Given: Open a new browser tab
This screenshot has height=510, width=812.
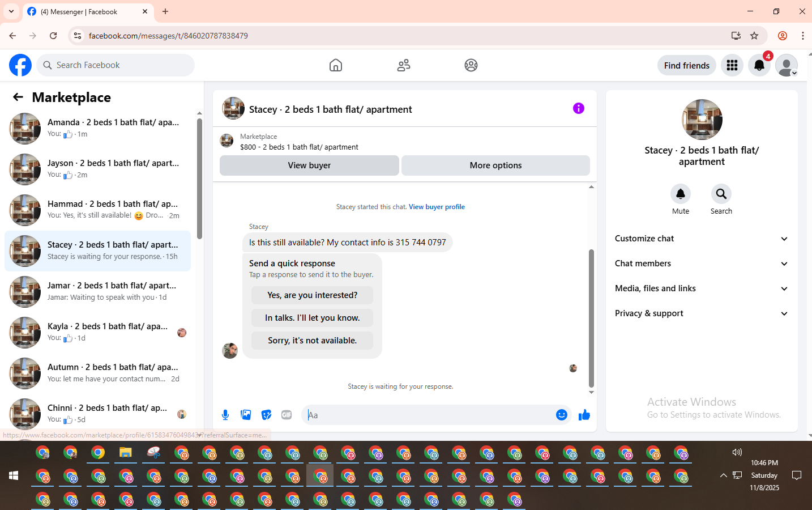Looking at the screenshot, I should click(x=165, y=11).
